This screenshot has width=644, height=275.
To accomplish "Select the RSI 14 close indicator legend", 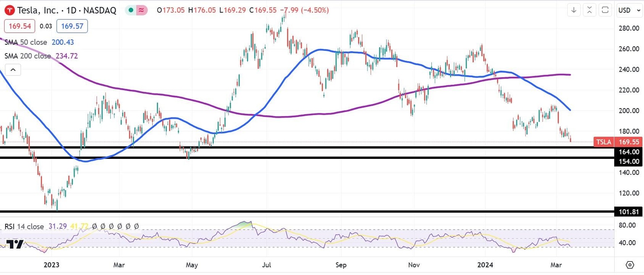I will [24, 226].
